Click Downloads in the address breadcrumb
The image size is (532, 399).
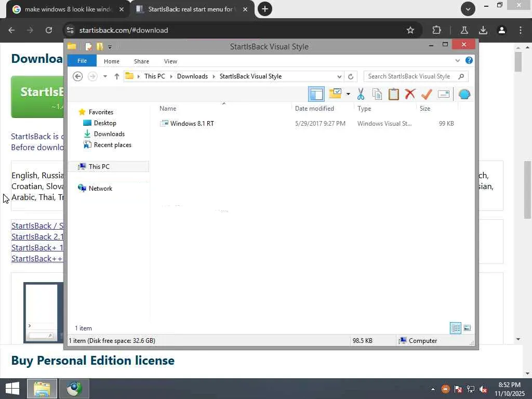click(x=192, y=76)
